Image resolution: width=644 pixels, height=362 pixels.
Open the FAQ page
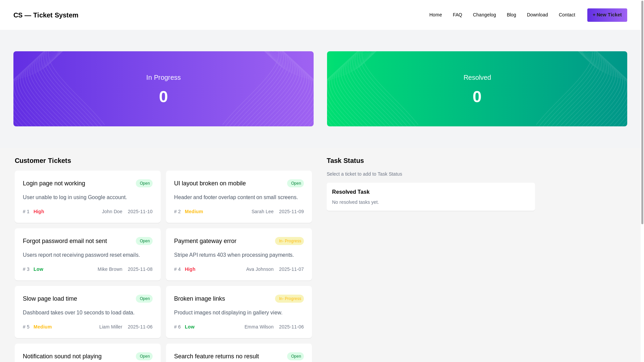click(457, 15)
